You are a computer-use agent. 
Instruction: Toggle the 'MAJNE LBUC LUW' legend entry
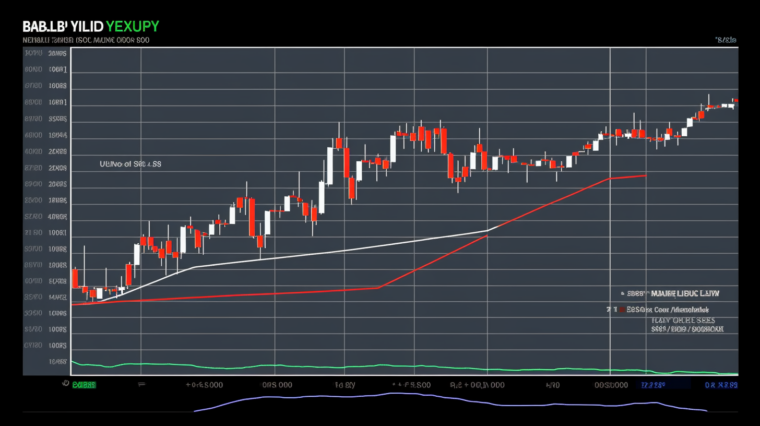[684, 295]
